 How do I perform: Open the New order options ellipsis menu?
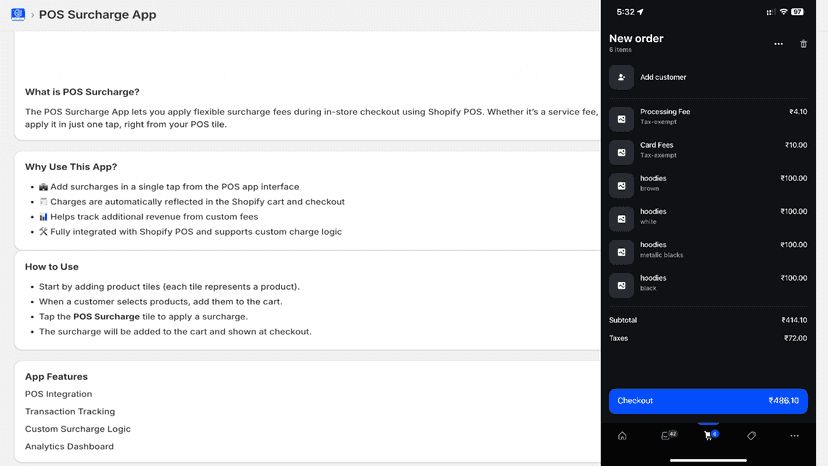coord(778,44)
